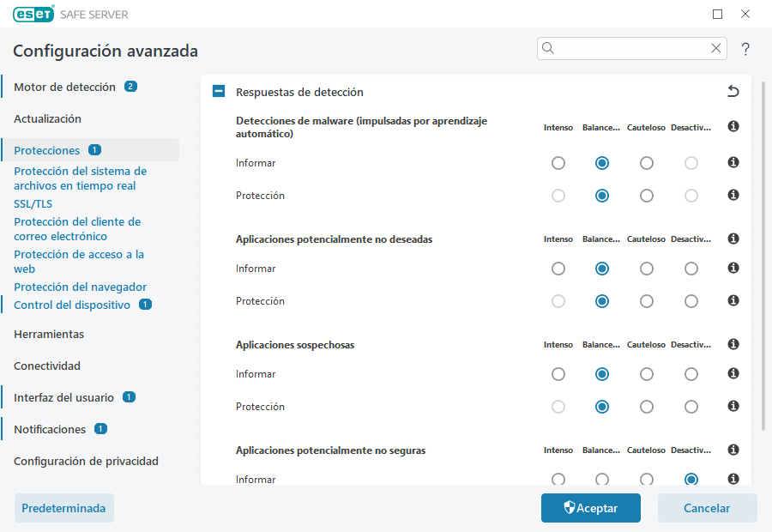The height and width of the screenshot is (532, 772).
Task: Open Protección del navegador
Action: pyautogui.click(x=81, y=287)
